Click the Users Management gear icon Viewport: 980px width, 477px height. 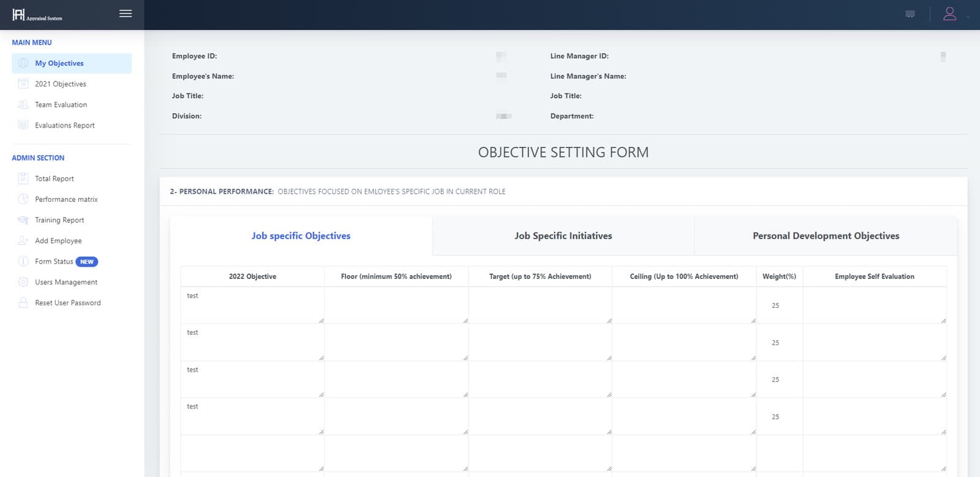23,282
